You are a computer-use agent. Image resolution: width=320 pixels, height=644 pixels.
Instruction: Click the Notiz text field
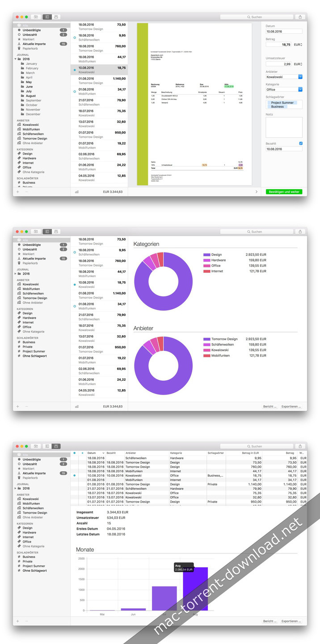[284, 127]
